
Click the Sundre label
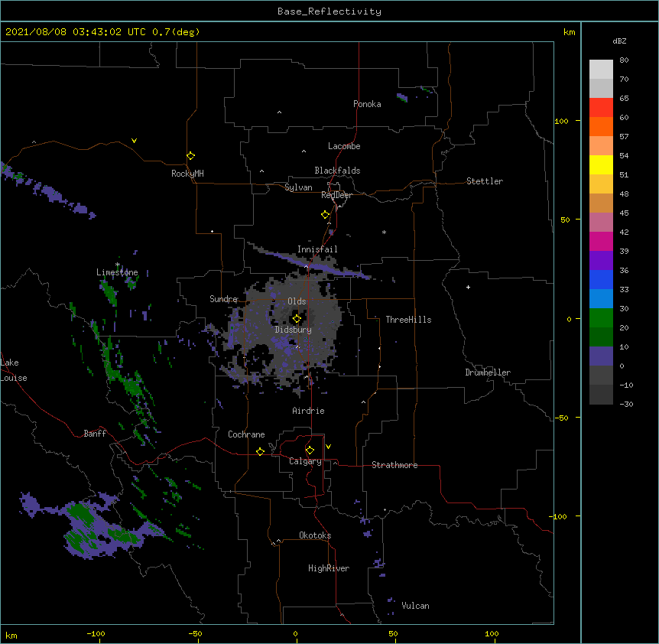[x=223, y=299]
